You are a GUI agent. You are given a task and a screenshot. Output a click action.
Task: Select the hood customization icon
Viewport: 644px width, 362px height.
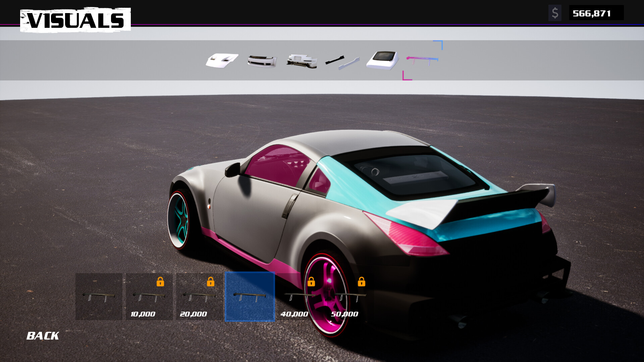[x=222, y=60]
